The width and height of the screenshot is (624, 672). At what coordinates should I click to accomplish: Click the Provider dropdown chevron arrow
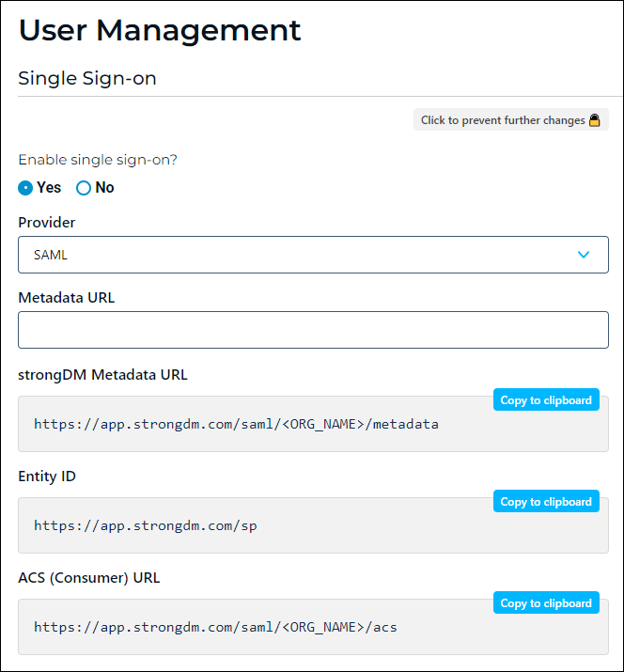[x=584, y=255]
